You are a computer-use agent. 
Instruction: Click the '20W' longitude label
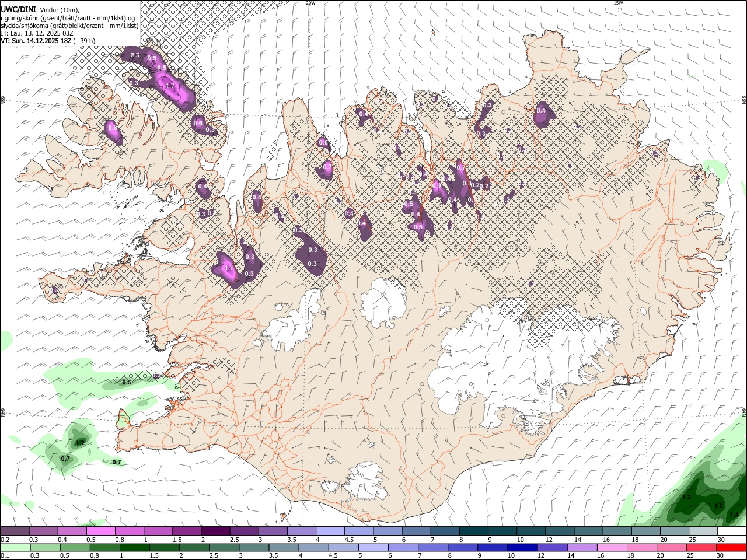tap(310, 3)
